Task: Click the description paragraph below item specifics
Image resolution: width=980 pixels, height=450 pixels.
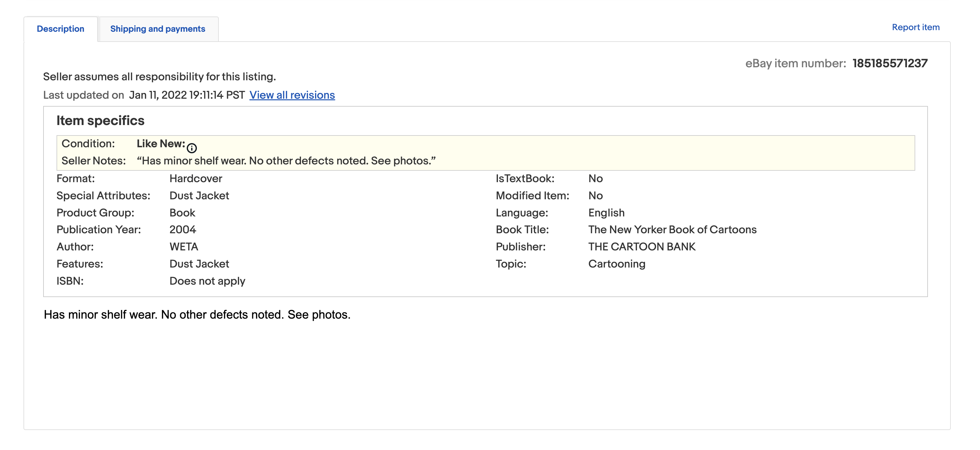Action: [x=197, y=315]
